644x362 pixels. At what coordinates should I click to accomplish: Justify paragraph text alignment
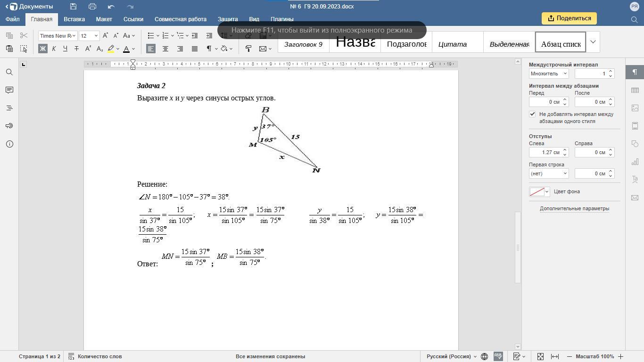(x=195, y=49)
